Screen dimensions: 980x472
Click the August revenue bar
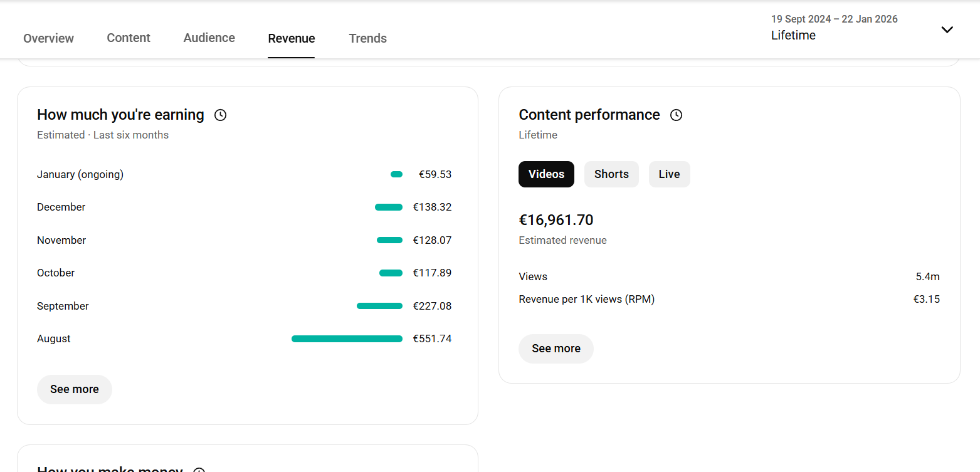point(347,339)
